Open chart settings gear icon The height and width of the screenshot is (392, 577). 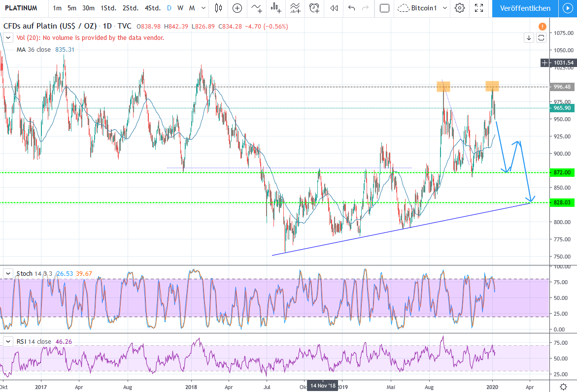coord(460,8)
